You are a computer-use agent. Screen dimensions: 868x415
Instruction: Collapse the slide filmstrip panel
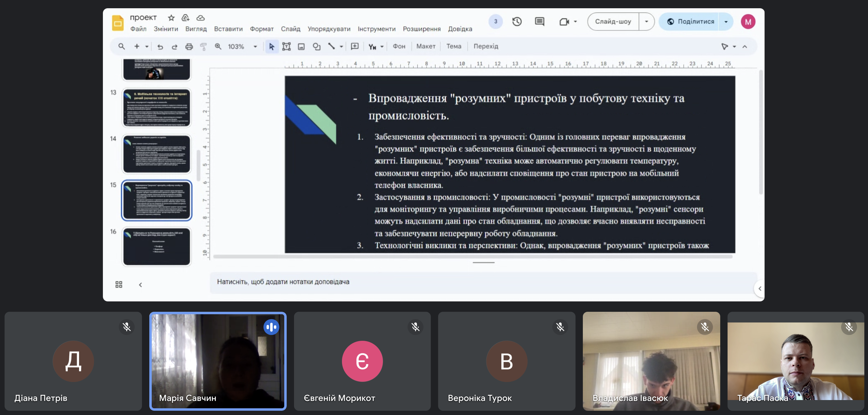(x=140, y=285)
